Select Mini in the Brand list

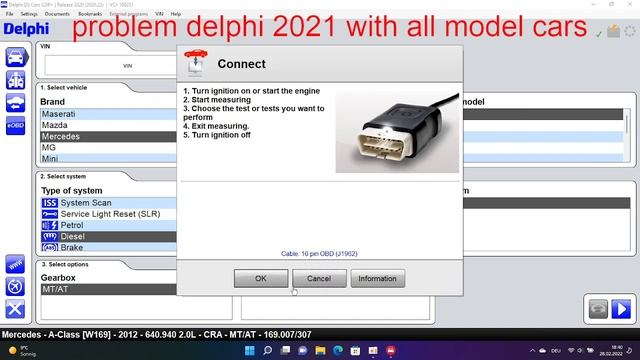pyautogui.click(x=109, y=158)
